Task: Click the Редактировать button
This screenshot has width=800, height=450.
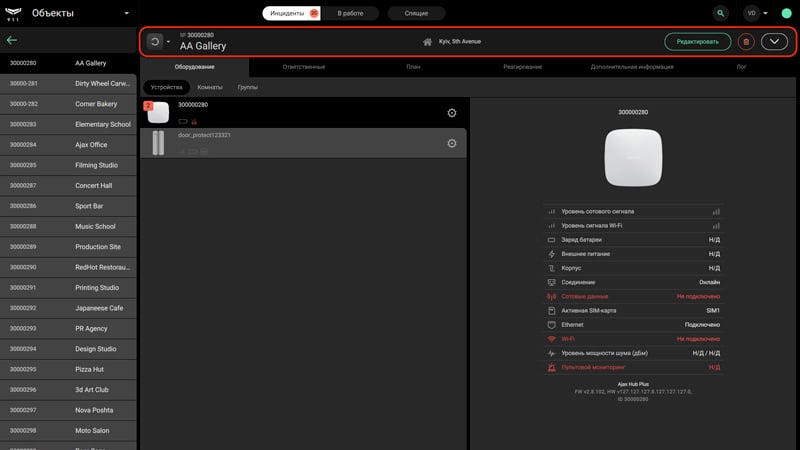Action: pyautogui.click(x=697, y=42)
